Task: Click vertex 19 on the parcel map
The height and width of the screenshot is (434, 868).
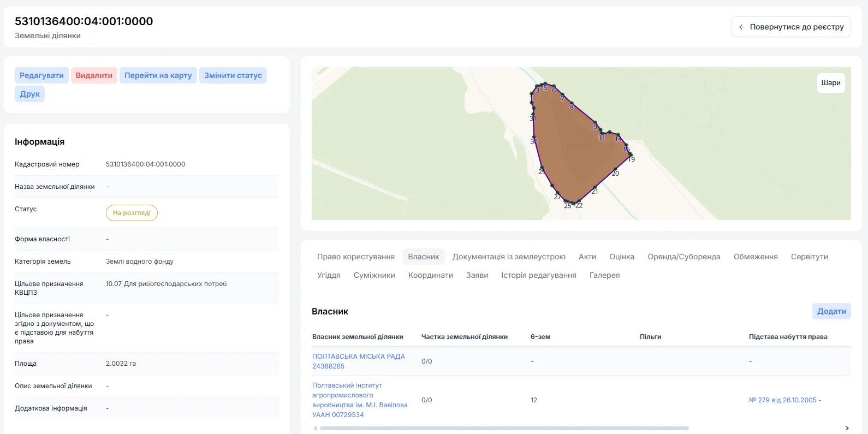Action: (x=631, y=154)
